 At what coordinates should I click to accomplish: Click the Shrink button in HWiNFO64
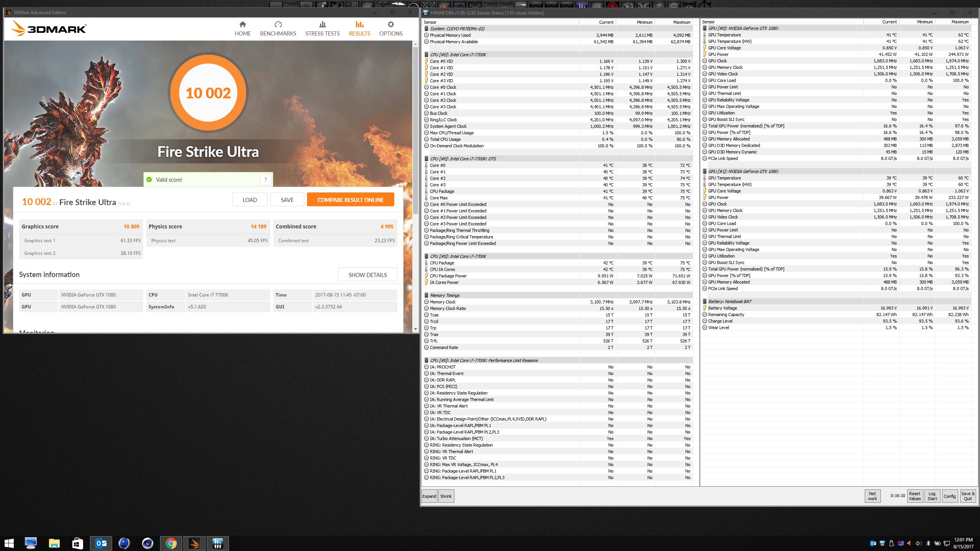pos(446,496)
